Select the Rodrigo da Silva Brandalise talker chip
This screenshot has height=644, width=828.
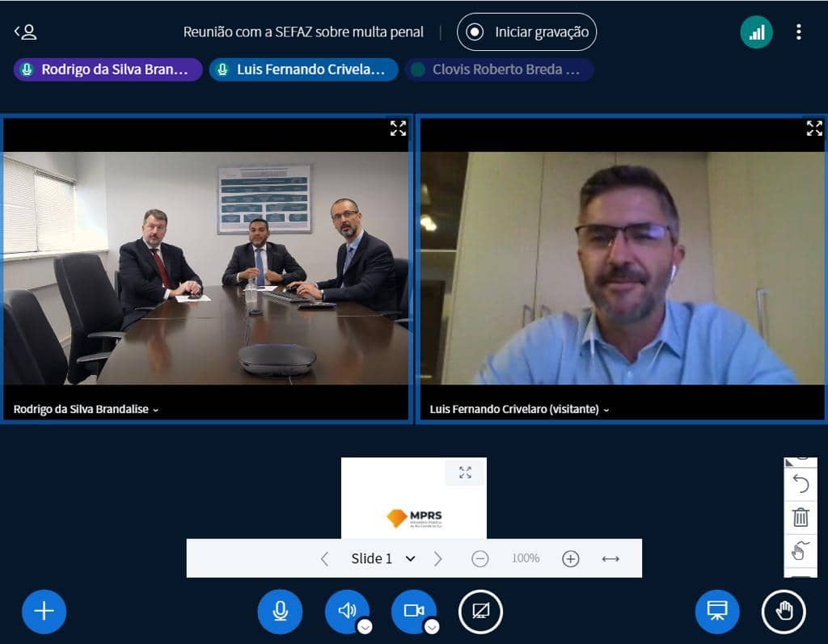pos(108,69)
